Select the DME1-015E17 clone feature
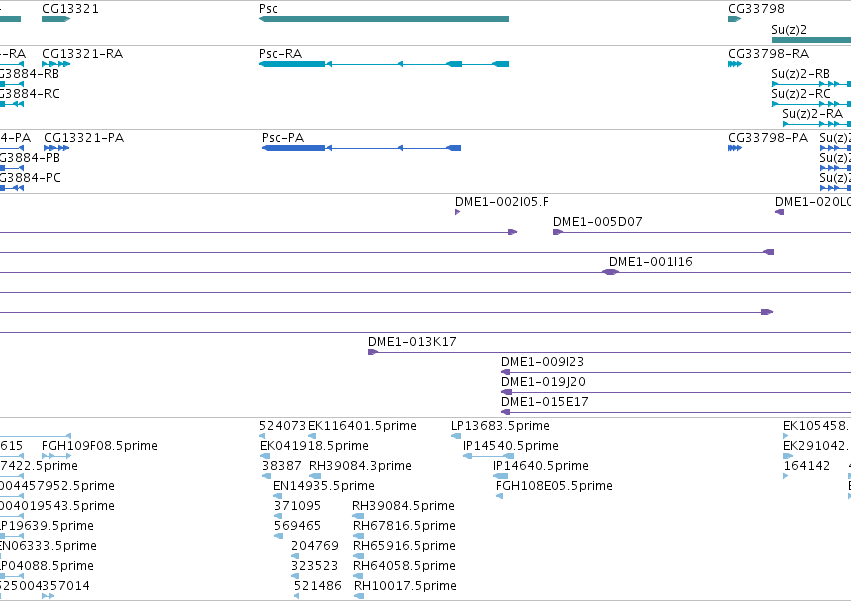This screenshot has width=851, height=601. pos(676,412)
